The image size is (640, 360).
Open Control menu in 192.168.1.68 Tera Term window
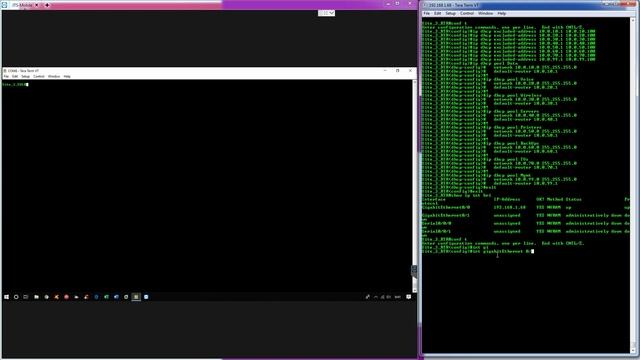point(467,13)
